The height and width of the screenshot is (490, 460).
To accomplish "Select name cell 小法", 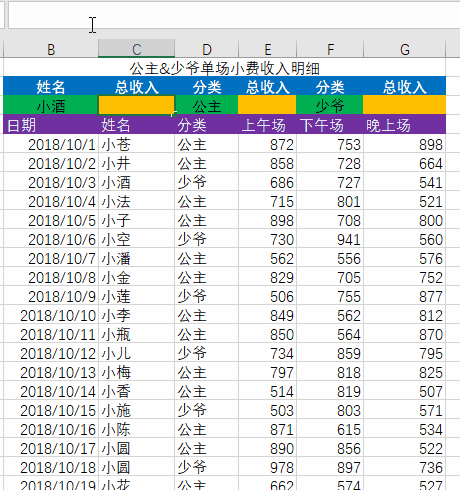I will pos(136,200).
